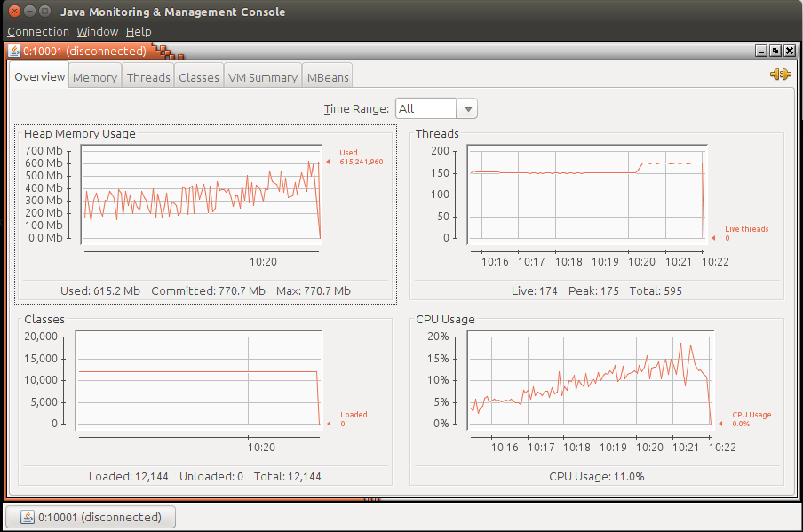Click the connection status plug icon

click(781, 75)
